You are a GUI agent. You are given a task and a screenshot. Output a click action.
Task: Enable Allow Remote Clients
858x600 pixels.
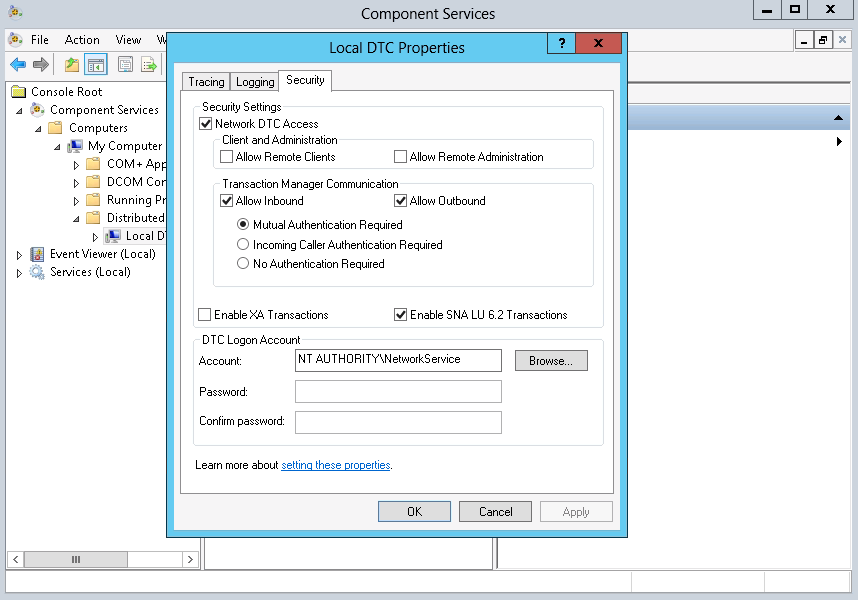[x=227, y=156]
